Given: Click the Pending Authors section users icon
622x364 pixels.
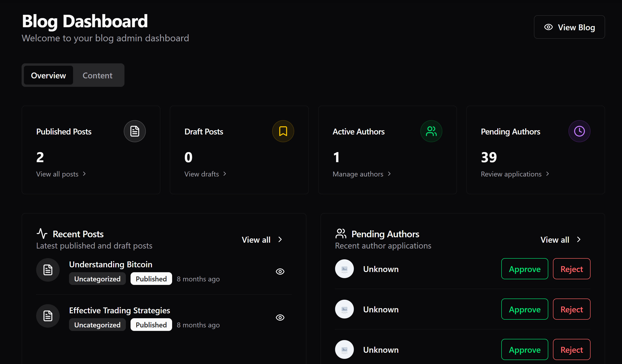Looking at the screenshot, I should coord(341,234).
